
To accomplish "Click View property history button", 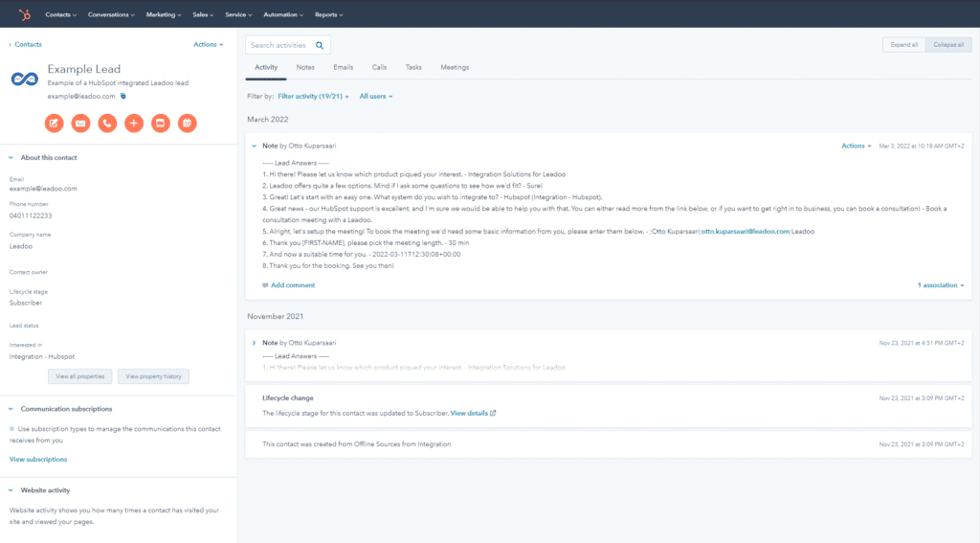I will pos(153,376).
